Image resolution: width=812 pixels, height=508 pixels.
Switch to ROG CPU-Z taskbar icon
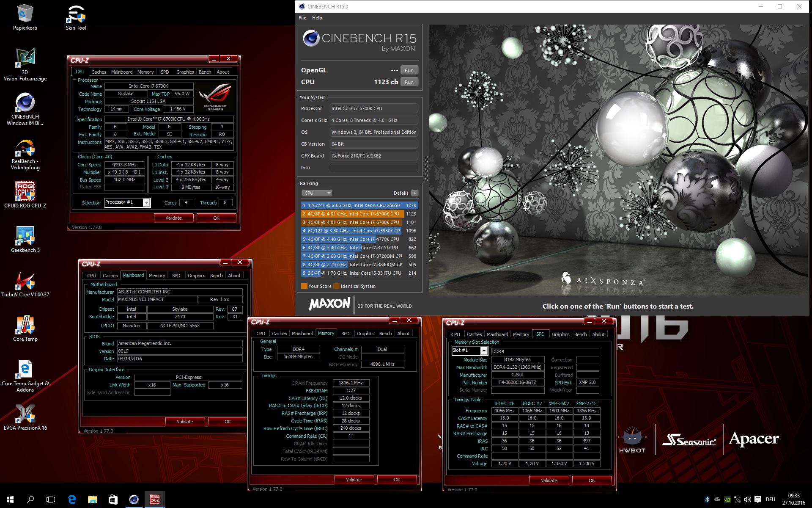click(154, 500)
